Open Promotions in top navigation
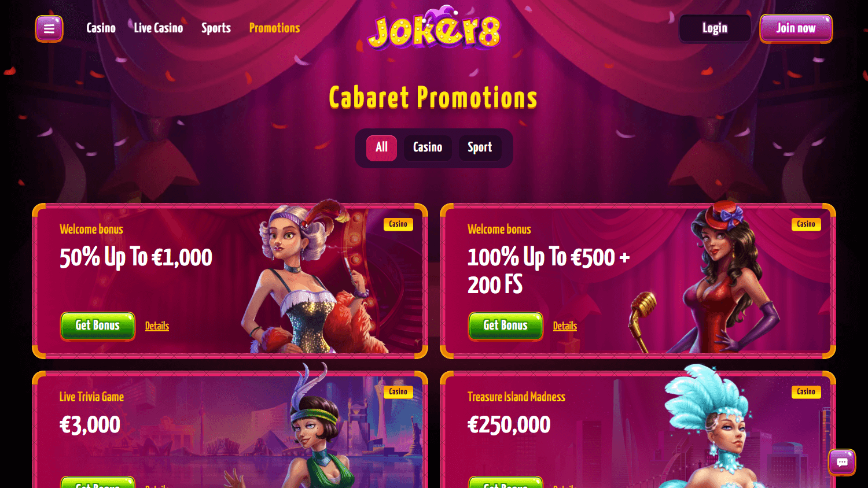Screen dimensions: 868x488 (274, 28)
